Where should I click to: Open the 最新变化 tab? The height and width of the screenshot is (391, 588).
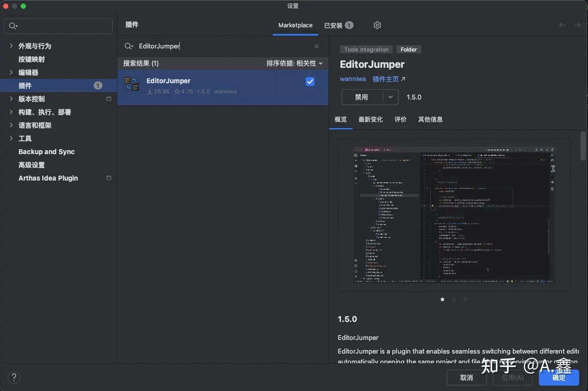[370, 119]
